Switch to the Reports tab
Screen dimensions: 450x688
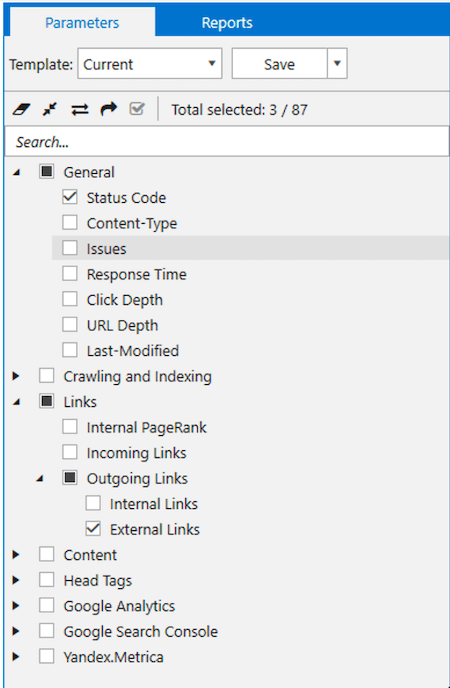tap(227, 22)
